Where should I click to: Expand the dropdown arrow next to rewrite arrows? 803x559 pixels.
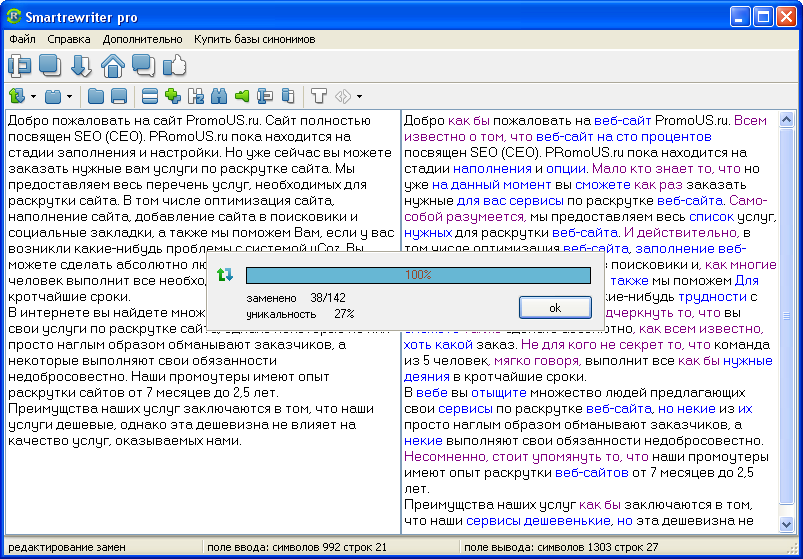[x=33, y=96]
